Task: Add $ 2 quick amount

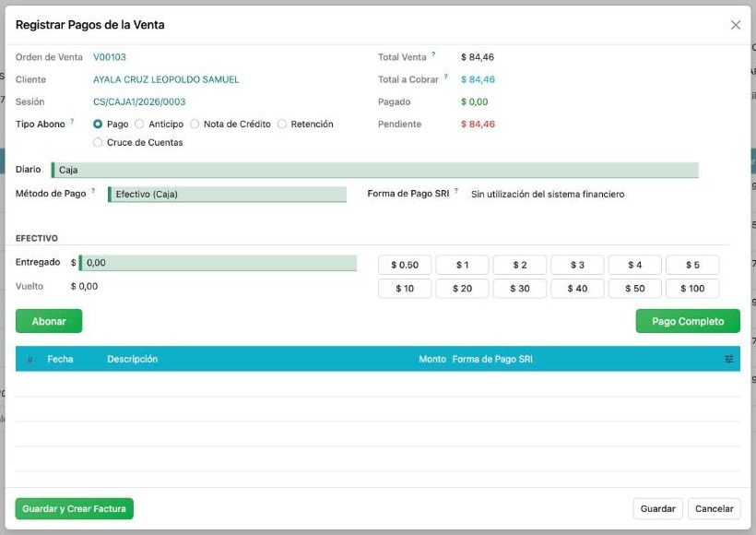Action: tap(520, 265)
